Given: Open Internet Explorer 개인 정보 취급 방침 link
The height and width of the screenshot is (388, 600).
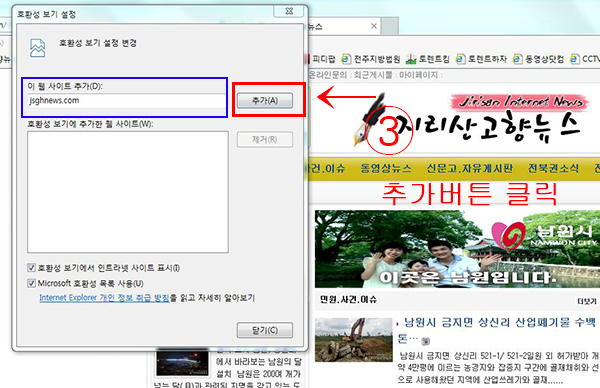Looking at the screenshot, I should click(x=104, y=298).
